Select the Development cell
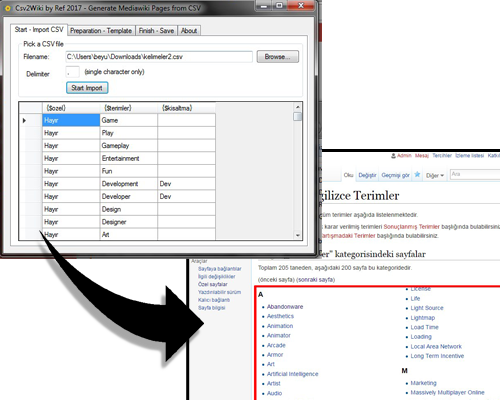The height and width of the screenshot is (400, 500). click(x=129, y=184)
